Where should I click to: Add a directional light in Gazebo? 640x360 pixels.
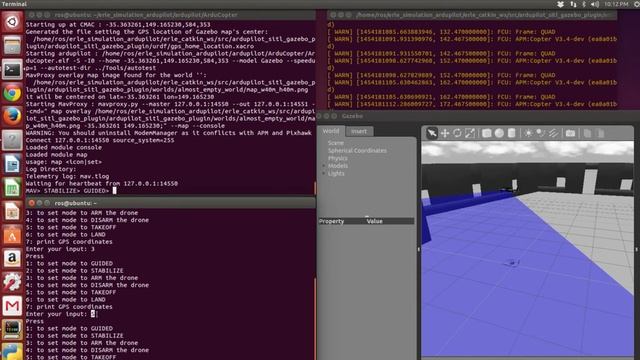pos(553,133)
